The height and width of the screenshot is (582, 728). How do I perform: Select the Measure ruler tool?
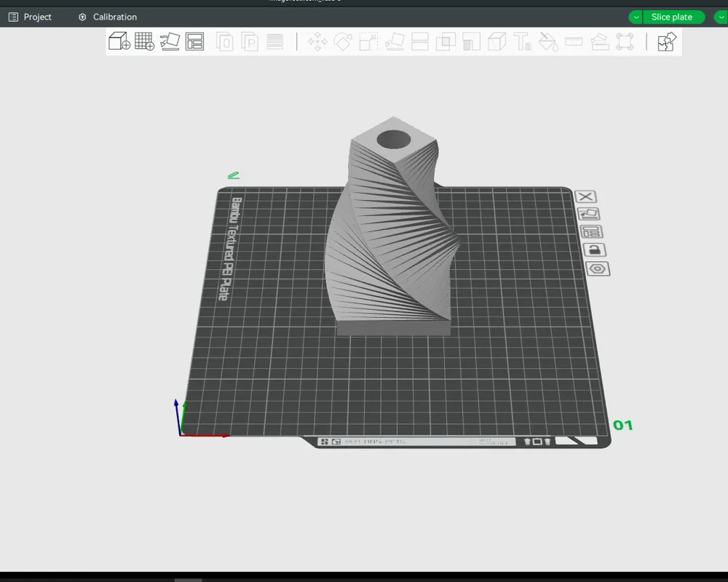(574, 41)
